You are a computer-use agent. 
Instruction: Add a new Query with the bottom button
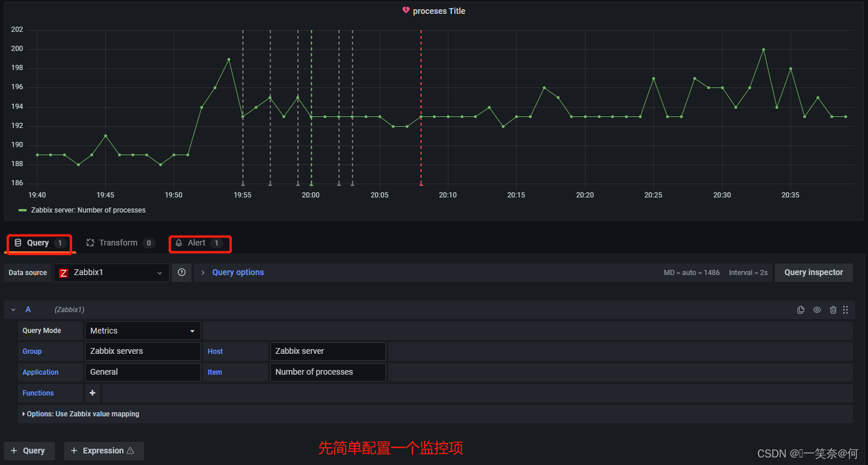click(29, 451)
